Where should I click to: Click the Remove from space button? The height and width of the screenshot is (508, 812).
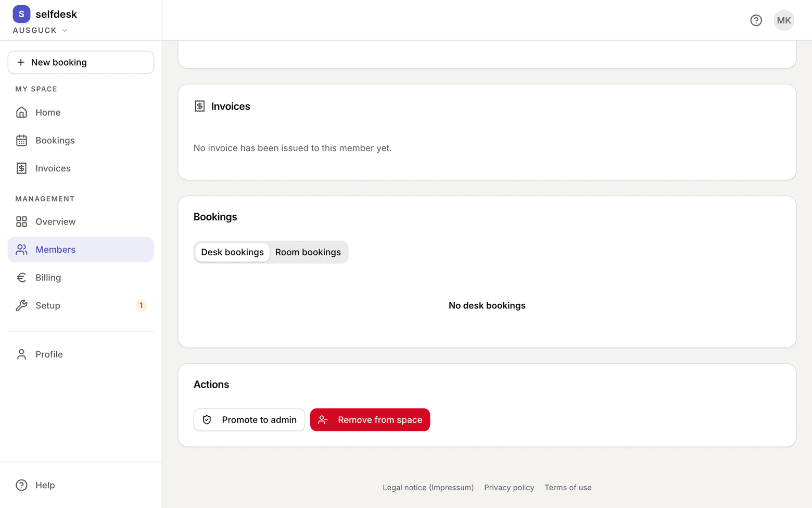[370, 420]
